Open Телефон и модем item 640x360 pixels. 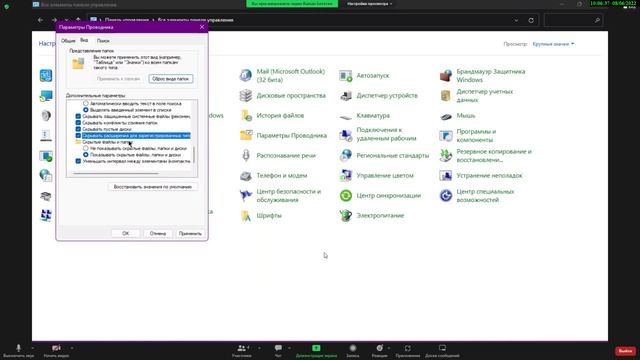tap(273, 176)
